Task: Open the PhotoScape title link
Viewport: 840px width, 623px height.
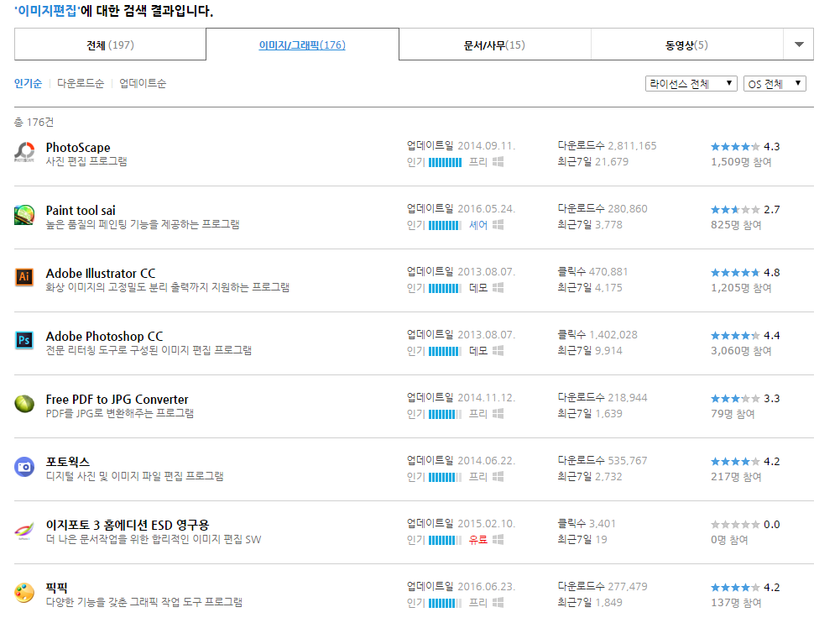Action: [x=78, y=148]
